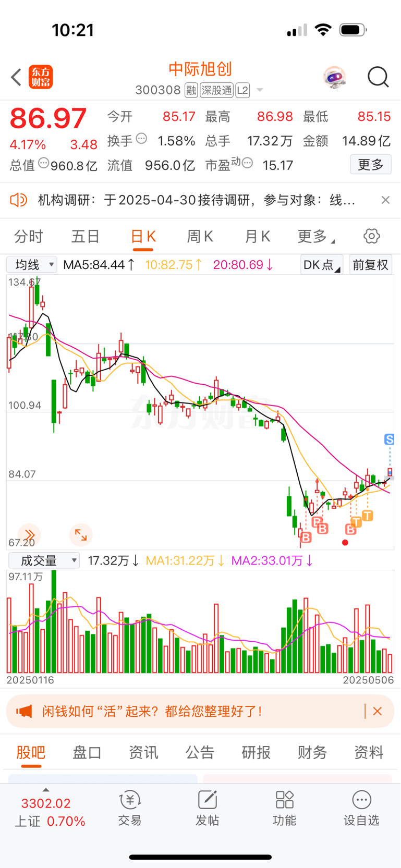This screenshot has width=401, height=868.
Task: Open the 闲钱如何活起来 promo banner
Action: pos(200,711)
